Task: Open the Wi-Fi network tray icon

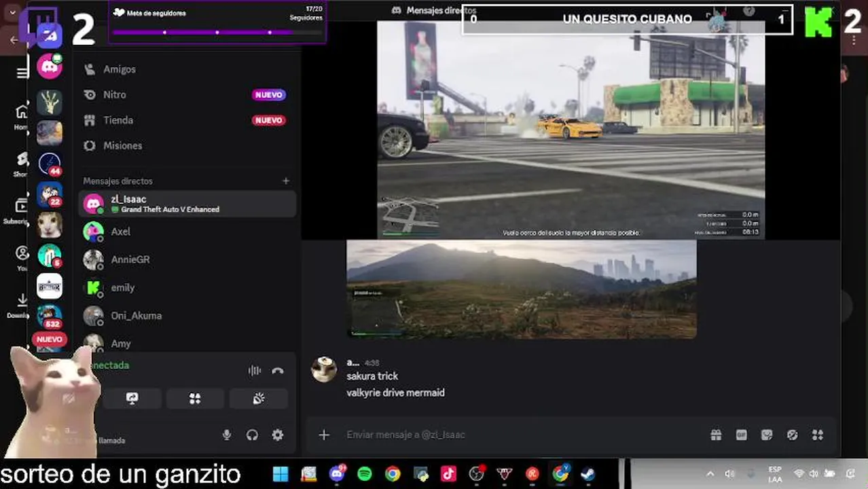Action: 799,473
